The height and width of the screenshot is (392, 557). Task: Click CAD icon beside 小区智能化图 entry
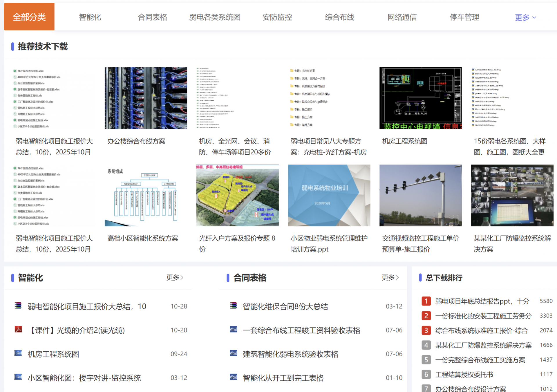pyautogui.click(x=18, y=377)
